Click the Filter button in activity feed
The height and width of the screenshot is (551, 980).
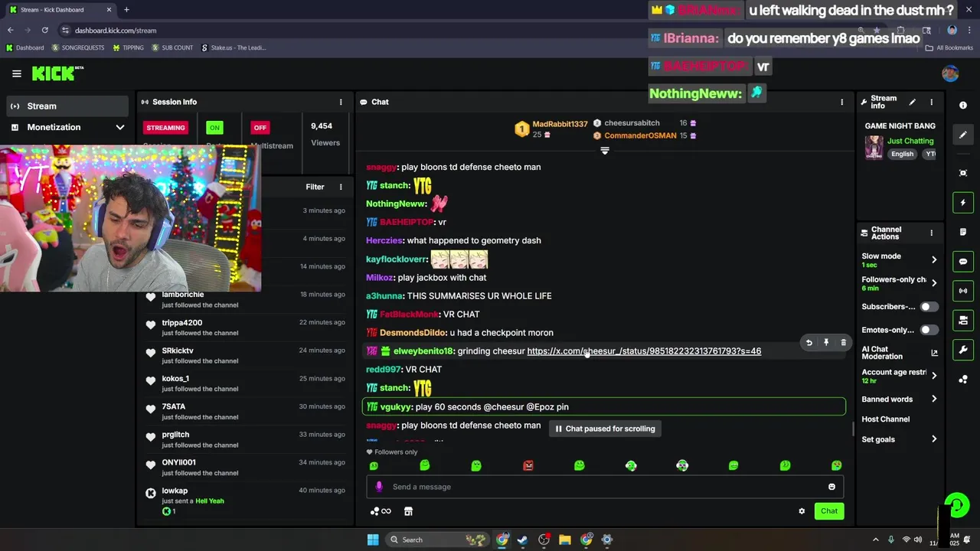[x=315, y=187]
